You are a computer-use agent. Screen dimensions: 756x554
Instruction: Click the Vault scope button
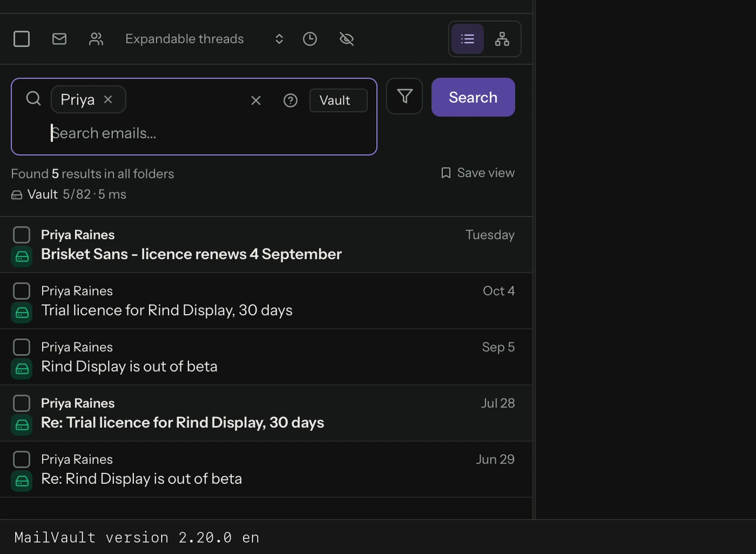click(x=338, y=100)
